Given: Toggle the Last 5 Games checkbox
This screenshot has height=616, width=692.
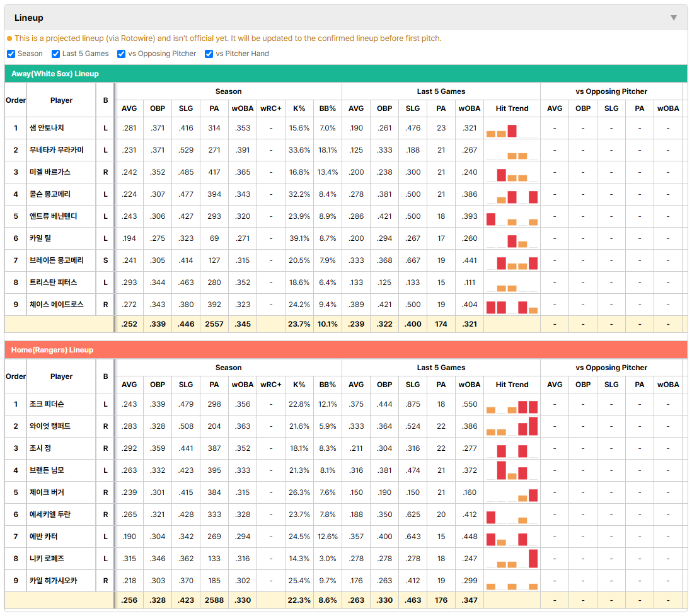Looking at the screenshot, I should pyautogui.click(x=55, y=54).
